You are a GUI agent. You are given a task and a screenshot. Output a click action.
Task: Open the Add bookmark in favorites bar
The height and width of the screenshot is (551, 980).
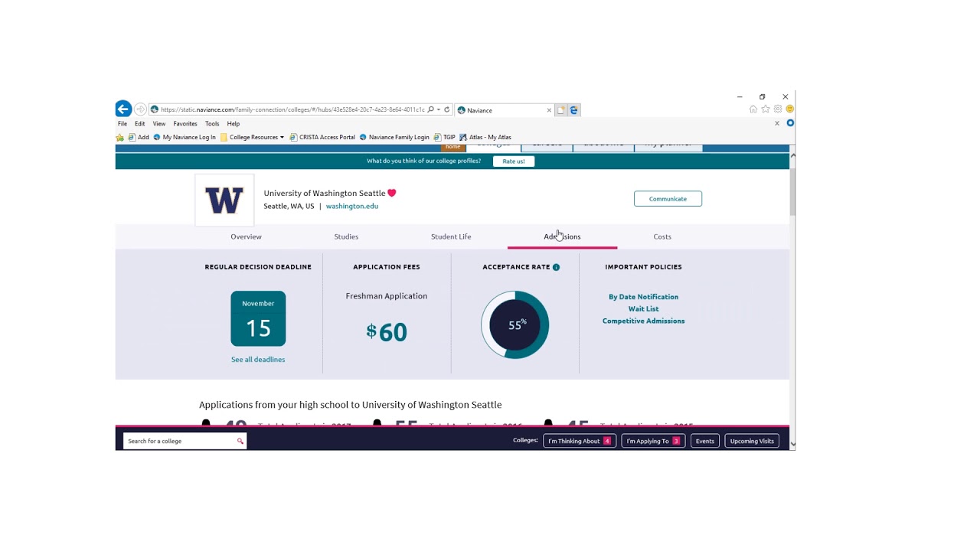click(139, 138)
